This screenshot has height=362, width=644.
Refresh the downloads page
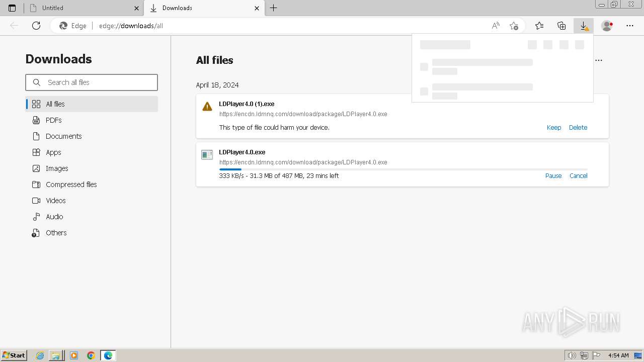click(36, 26)
